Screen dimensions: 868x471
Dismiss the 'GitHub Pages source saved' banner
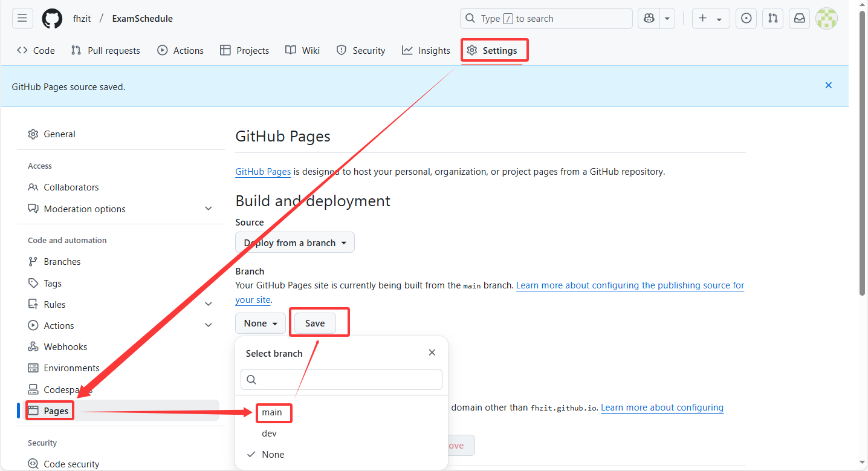[x=829, y=85]
